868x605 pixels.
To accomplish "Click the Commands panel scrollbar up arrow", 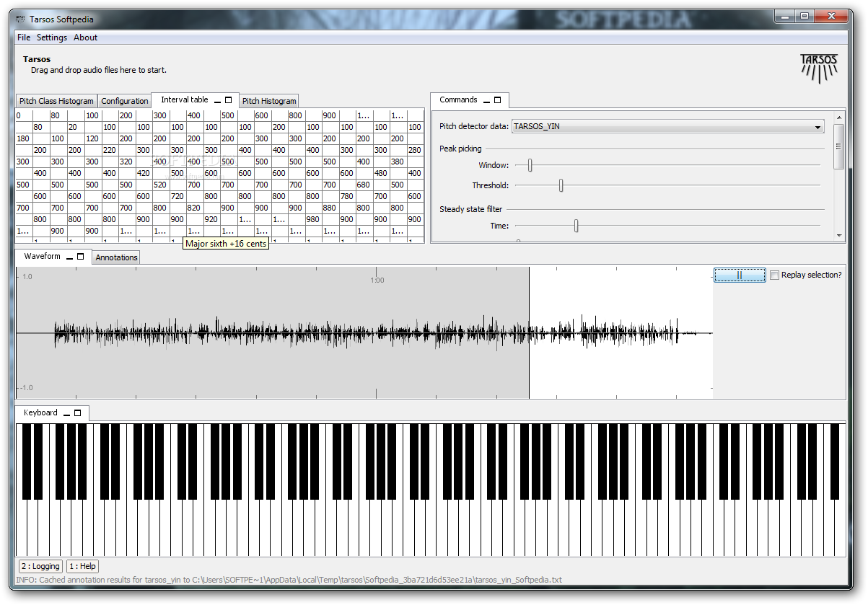I will [x=838, y=117].
